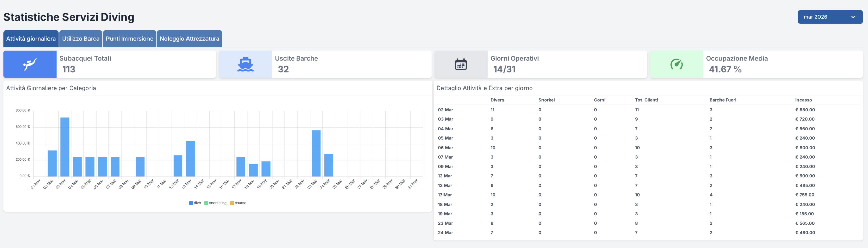868x248 pixels.
Task: Click the boat icon in Uscite Barche card
Action: pos(245,64)
